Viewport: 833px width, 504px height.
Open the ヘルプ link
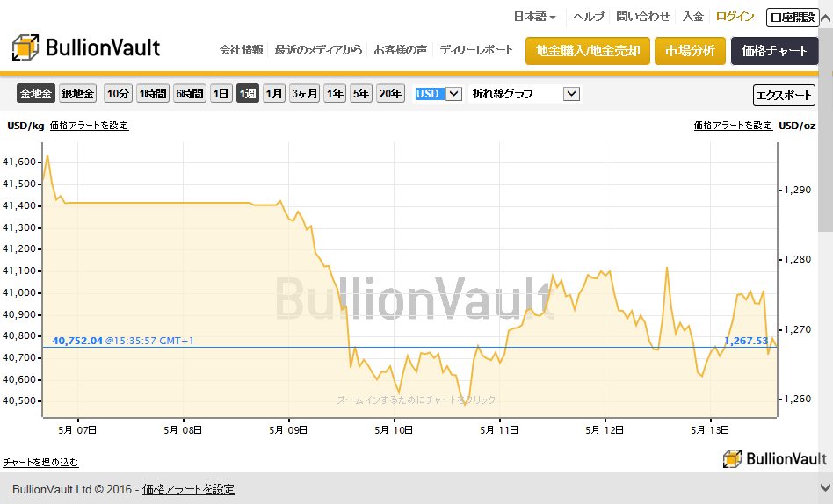(589, 17)
